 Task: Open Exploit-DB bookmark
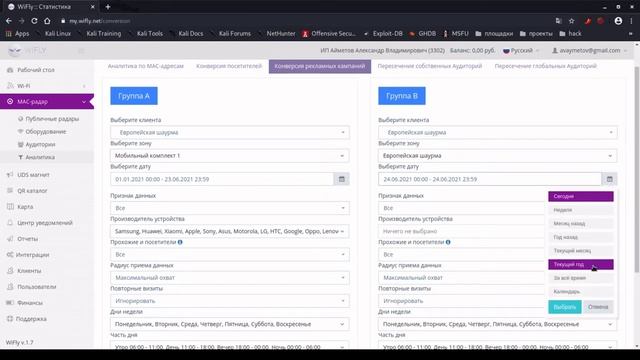pyautogui.click(x=383, y=33)
